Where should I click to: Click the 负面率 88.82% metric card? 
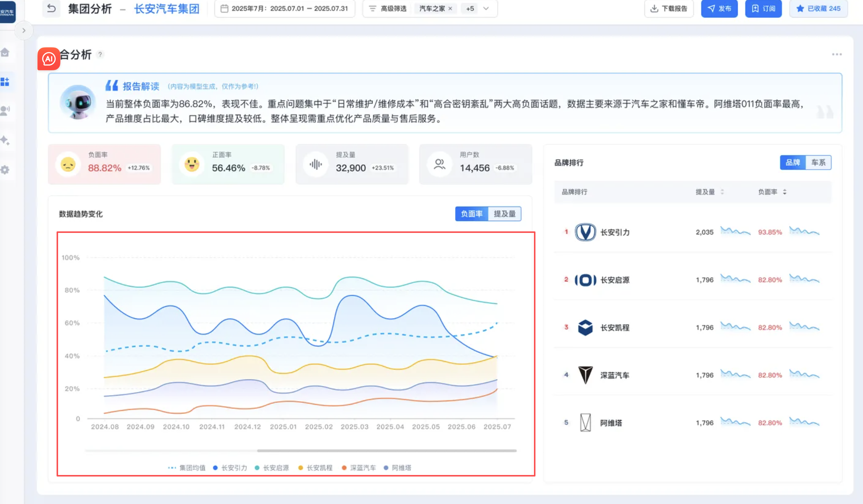pyautogui.click(x=104, y=164)
